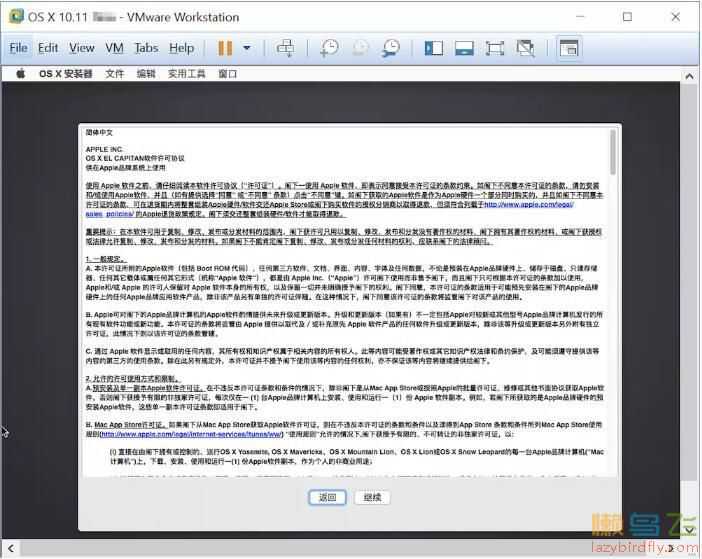Screen dimensions: 702x559
Task: Toggle the library sidebar view icon
Action: (434, 48)
